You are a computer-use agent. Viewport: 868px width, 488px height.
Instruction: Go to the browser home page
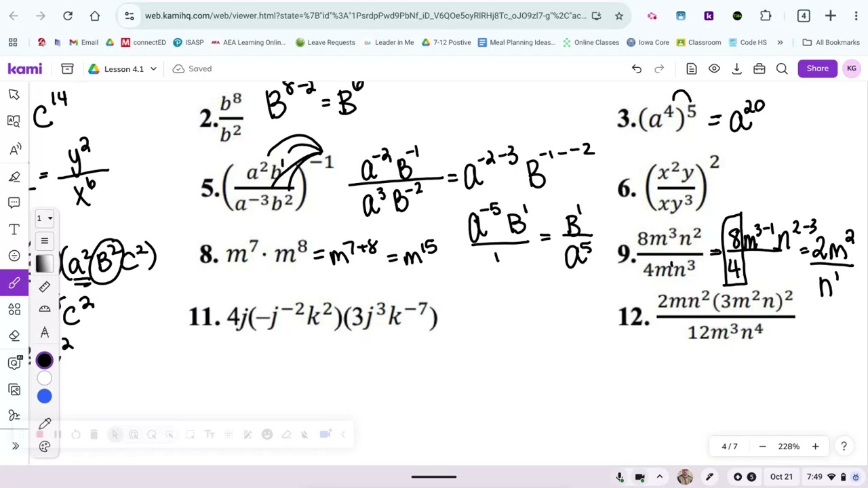point(95,16)
